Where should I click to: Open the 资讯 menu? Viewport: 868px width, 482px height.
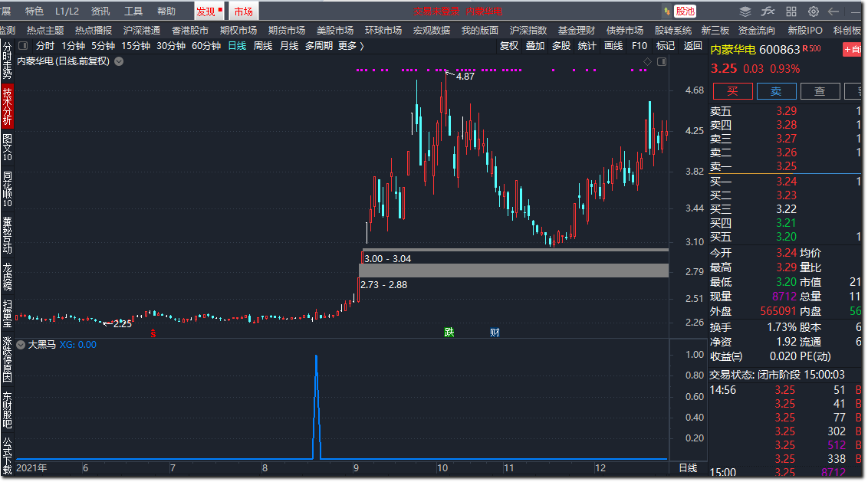pos(100,11)
